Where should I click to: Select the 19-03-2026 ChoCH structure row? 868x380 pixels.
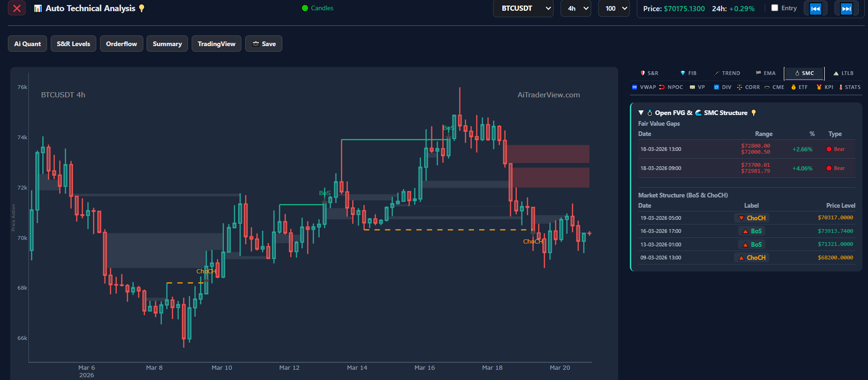pyautogui.click(x=747, y=218)
